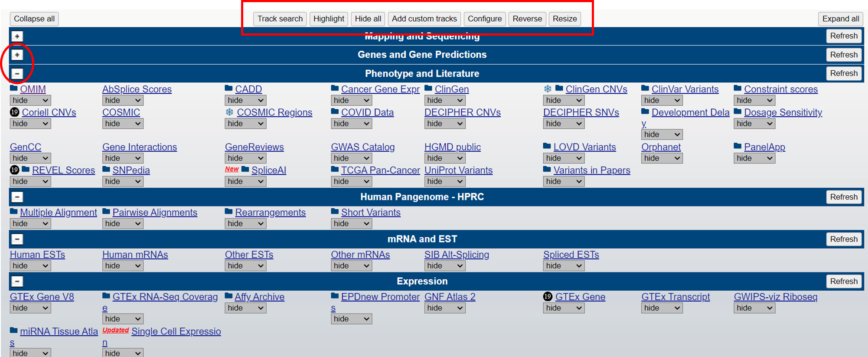
Task: Collapse the Phenotype and Literature section
Action: click(17, 74)
